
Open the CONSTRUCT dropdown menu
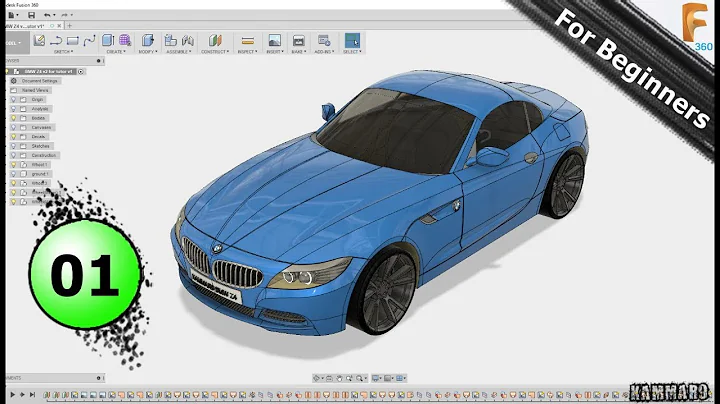click(215, 52)
